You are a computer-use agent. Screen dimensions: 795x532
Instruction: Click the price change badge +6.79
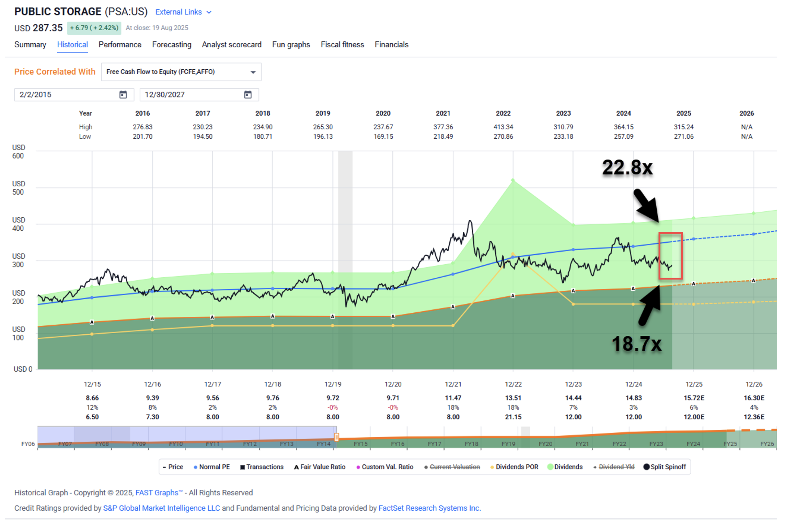point(94,28)
